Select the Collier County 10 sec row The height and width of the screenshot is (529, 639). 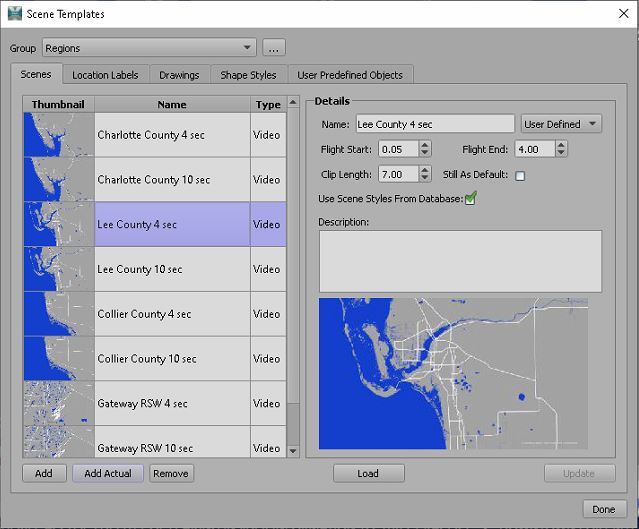coord(170,359)
